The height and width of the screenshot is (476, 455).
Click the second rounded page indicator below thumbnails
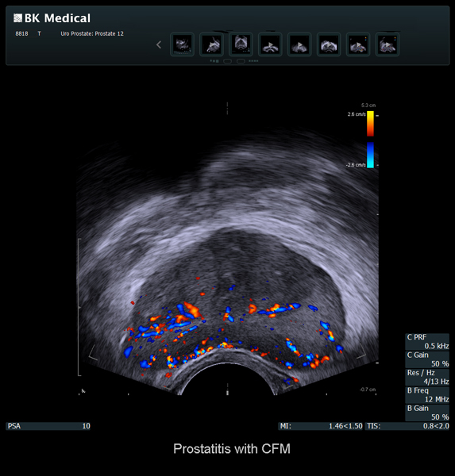241,61
